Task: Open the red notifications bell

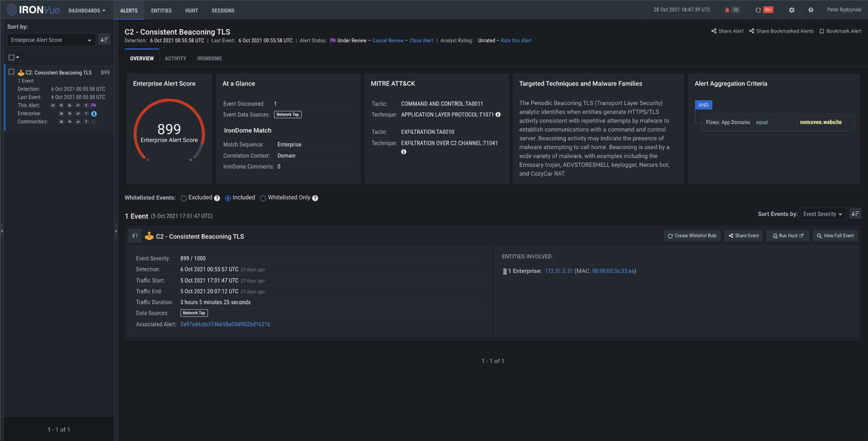Action: click(727, 10)
